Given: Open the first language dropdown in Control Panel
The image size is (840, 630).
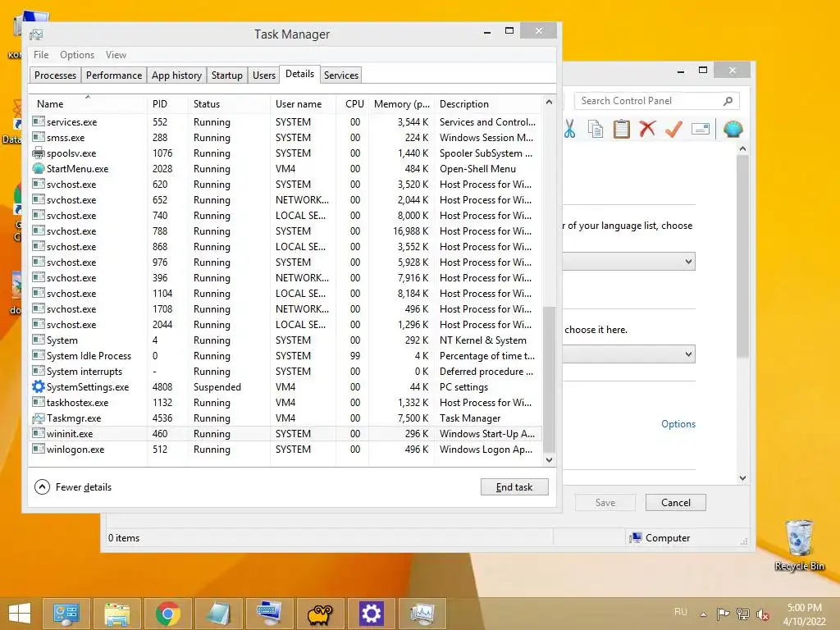Looking at the screenshot, I should point(628,262).
